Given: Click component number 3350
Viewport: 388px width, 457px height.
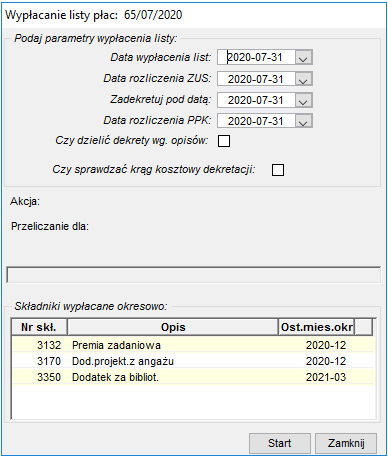Looking at the screenshot, I should coord(49,377).
